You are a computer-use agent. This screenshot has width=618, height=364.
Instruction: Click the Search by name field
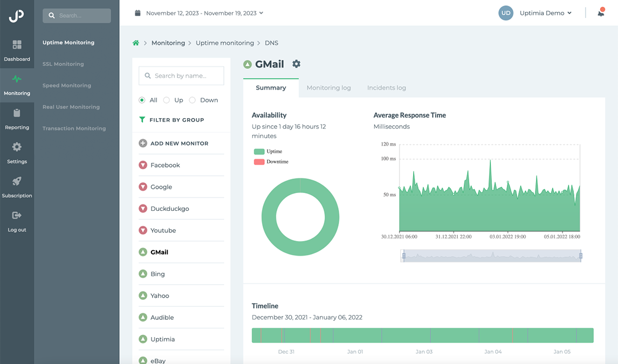click(x=181, y=75)
